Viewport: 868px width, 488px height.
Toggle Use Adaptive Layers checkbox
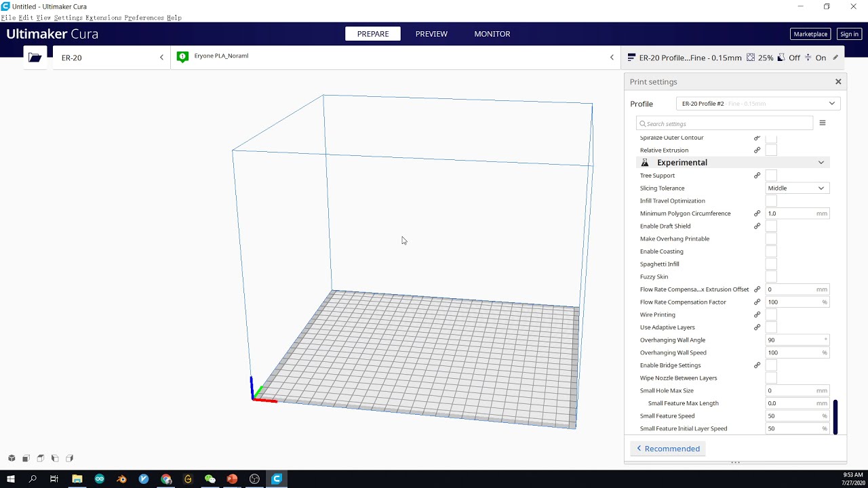coord(771,327)
